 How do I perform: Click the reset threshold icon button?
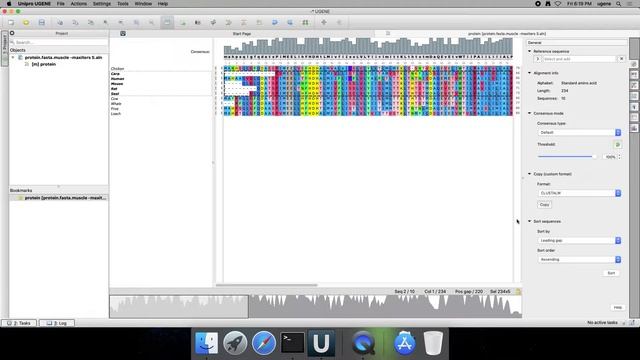coord(618,144)
